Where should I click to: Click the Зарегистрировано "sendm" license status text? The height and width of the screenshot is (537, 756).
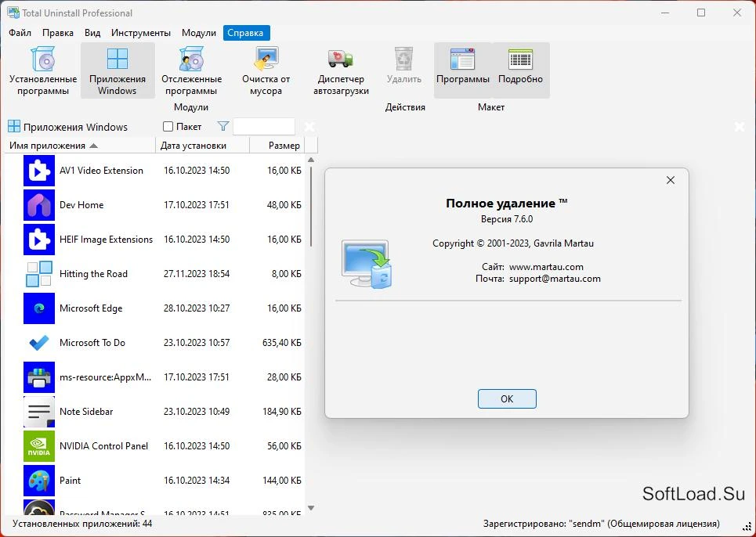click(601, 524)
